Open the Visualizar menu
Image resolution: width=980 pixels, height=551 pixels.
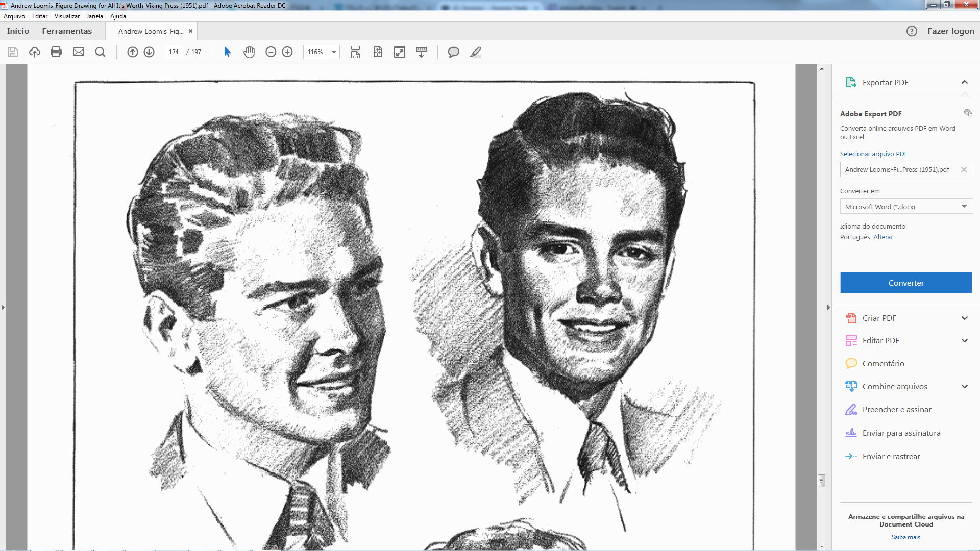pos(67,16)
